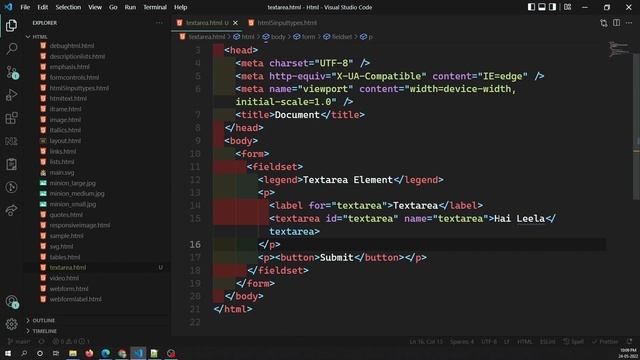Toggle the Secondary Side Bar layout button

[552, 7]
